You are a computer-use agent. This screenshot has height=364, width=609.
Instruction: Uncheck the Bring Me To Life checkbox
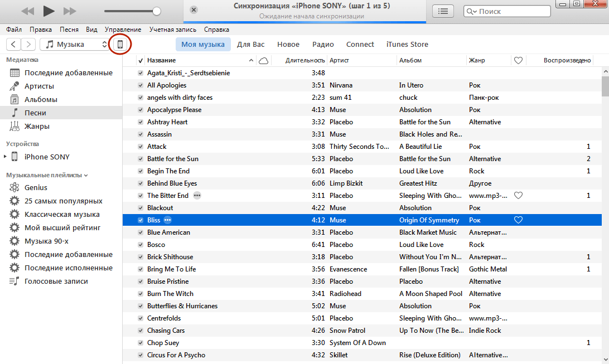(x=141, y=269)
